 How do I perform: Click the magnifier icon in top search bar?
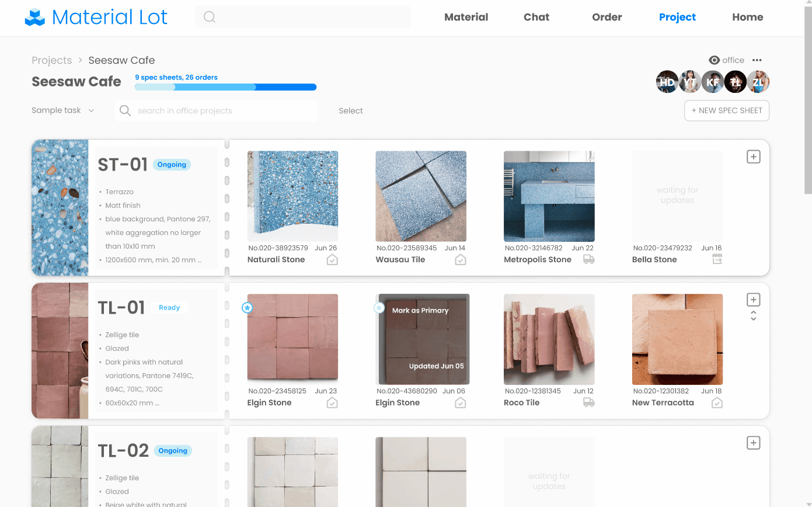click(210, 17)
